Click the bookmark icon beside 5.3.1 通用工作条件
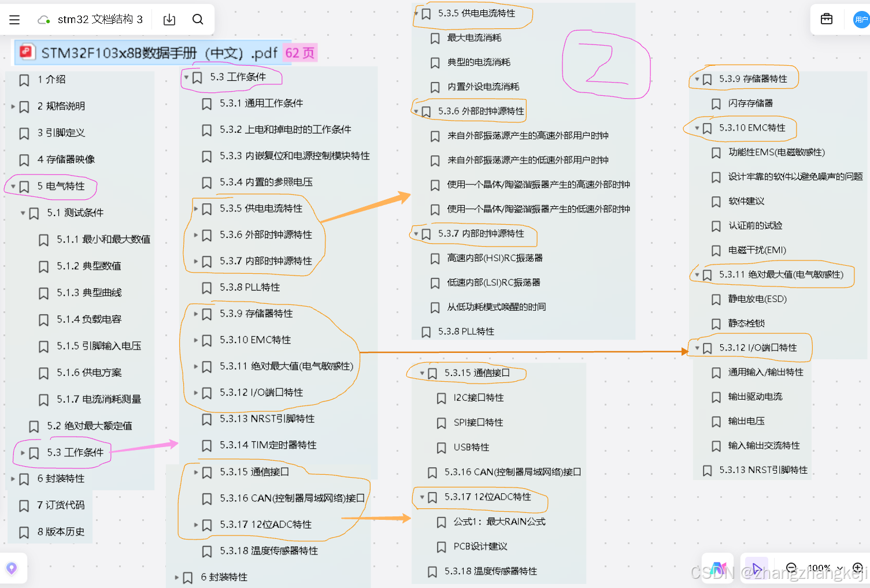The height and width of the screenshot is (588, 870). (x=206, y=104)
